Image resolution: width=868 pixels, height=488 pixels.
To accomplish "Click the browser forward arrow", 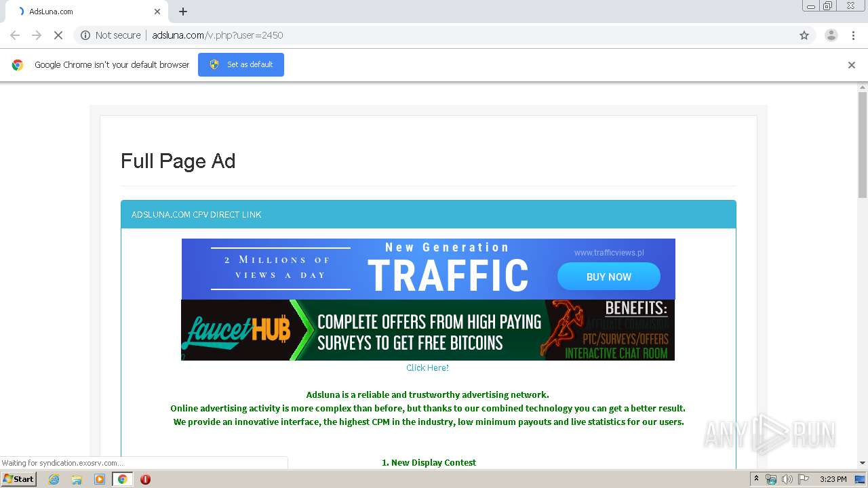I will (x=37, y=35).
